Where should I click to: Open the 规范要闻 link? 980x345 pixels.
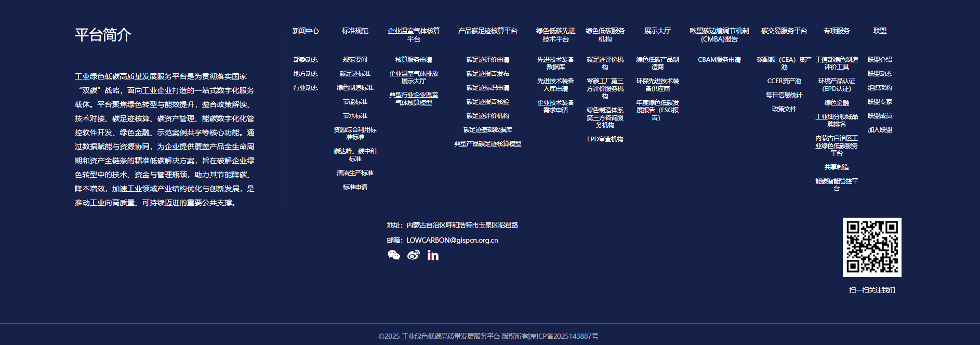coord(355,60)
